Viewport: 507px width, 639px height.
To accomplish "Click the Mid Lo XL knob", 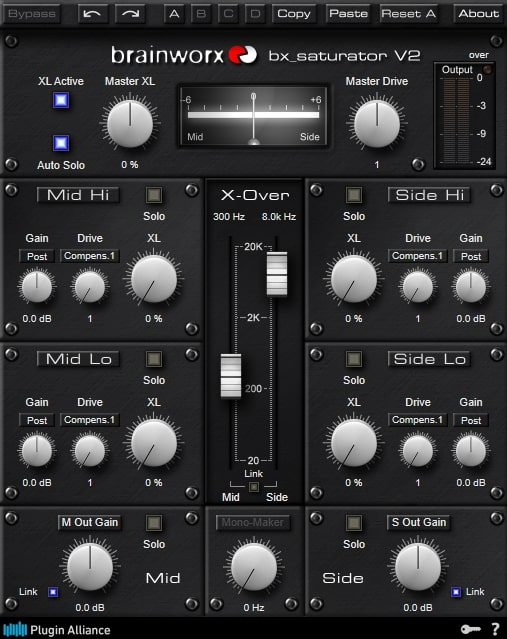I will (154, 443).
